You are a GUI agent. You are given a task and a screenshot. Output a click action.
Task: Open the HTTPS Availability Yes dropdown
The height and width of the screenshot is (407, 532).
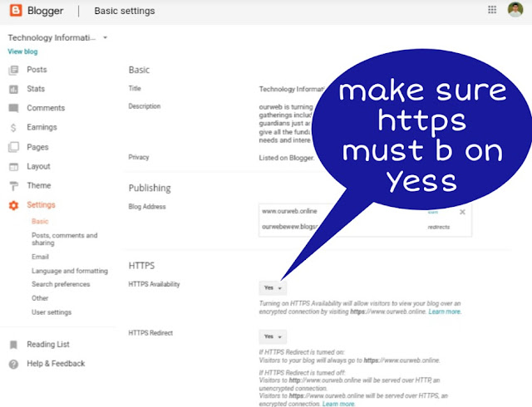pos(273,287)
